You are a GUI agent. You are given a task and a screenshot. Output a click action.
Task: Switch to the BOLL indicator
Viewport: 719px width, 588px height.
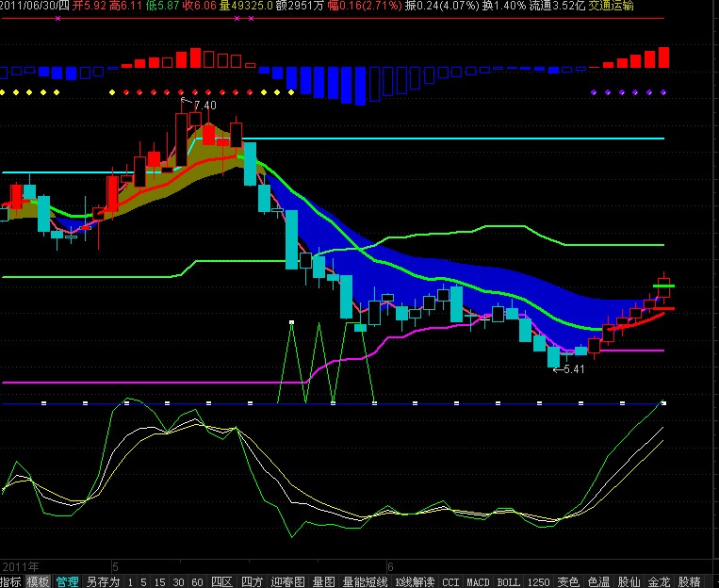(508, 582)
